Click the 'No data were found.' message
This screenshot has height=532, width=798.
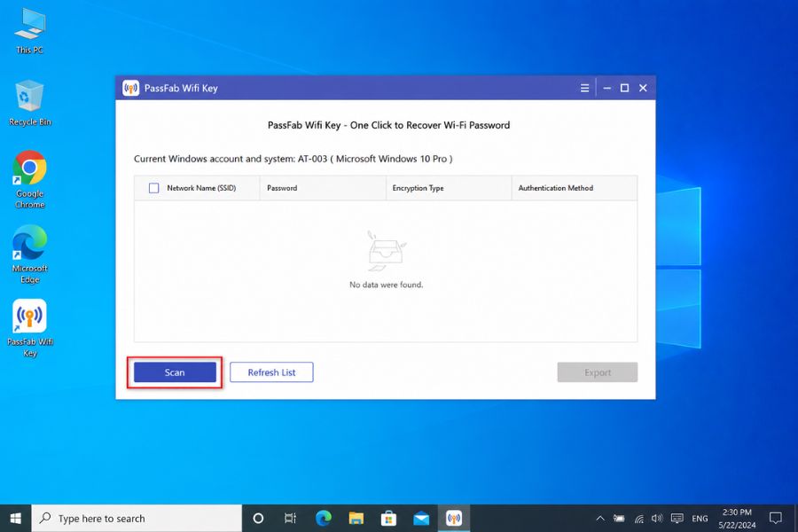(x=386, y=285)
